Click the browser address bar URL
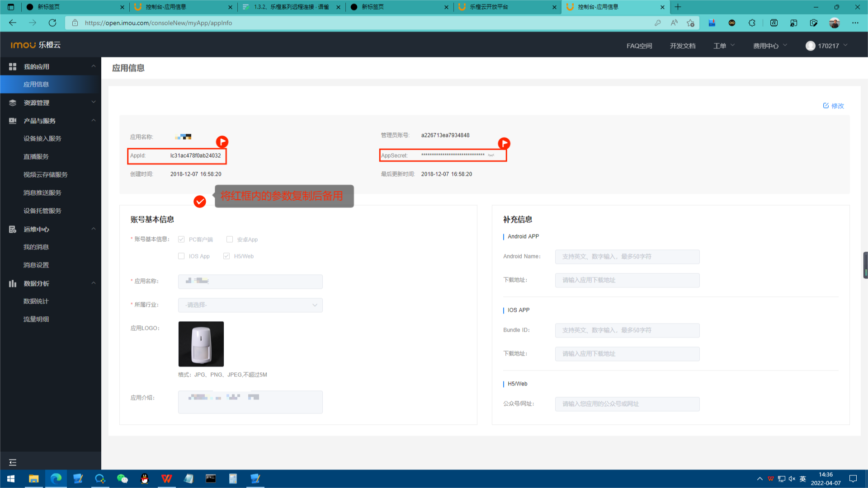 pyautogui.click(x=158, y=23)
